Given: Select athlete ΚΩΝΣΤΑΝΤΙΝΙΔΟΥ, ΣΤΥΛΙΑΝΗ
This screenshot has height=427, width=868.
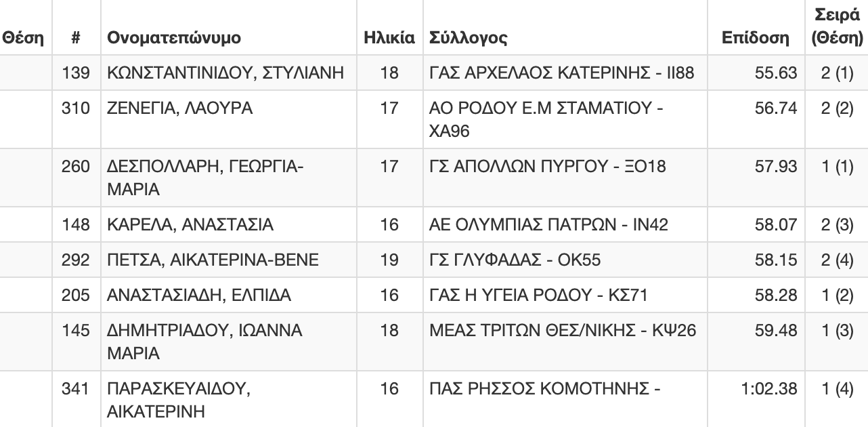Looking at the screenshot, I should click(225, 73).
